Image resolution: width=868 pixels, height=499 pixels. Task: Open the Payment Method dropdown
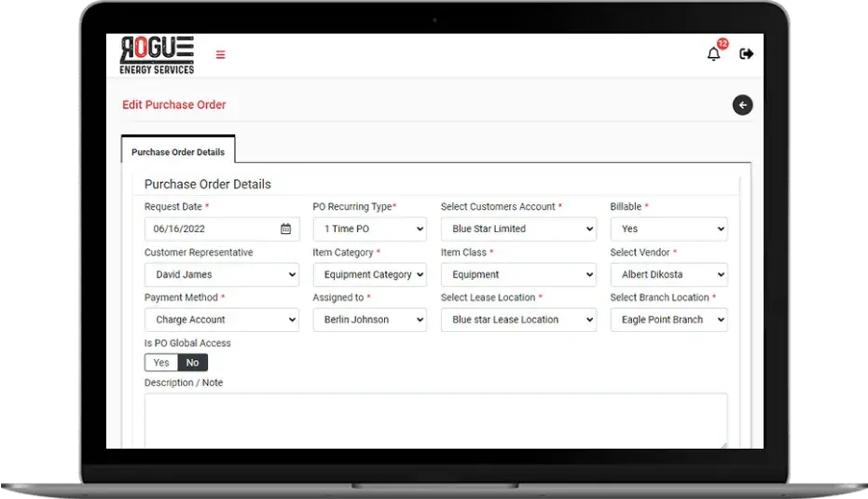pos(221,319)
